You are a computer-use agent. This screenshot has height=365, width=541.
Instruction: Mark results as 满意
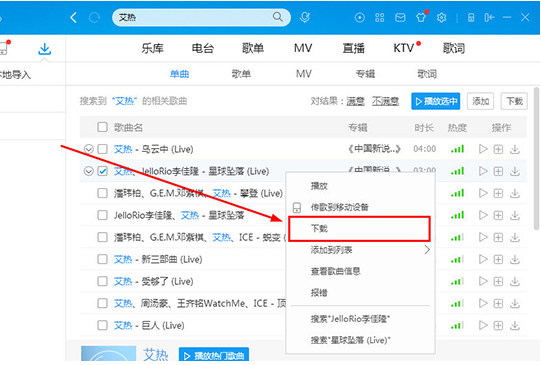coord(355,101)
